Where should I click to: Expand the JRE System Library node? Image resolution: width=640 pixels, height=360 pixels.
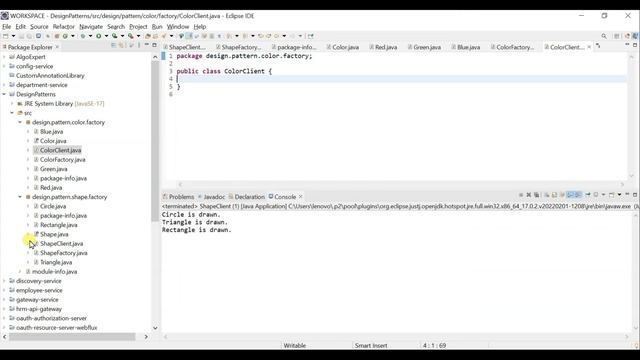[12, 104]
